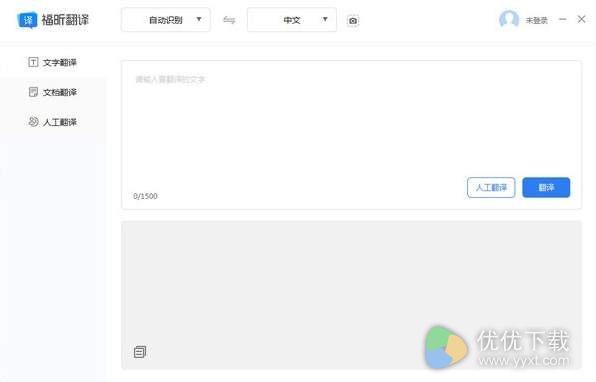
Task: Click the blue 翻译 button
Action: (546, 187)
